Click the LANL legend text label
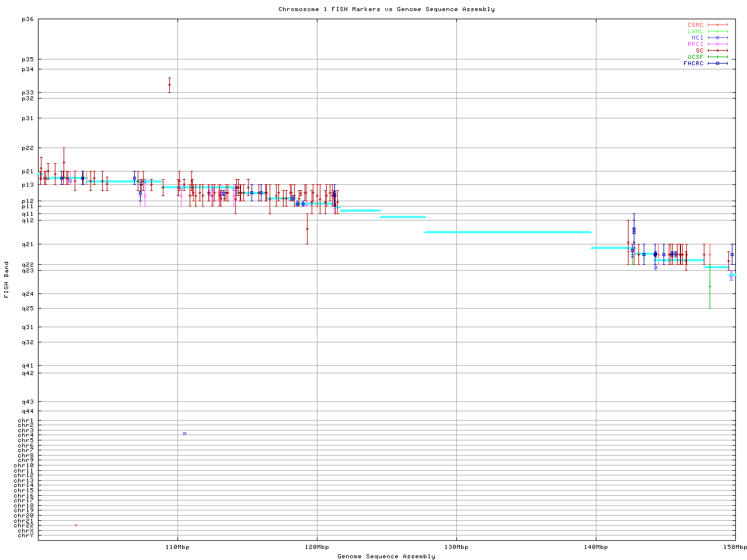Screen dimensions: 747x560 click(695, 32)
